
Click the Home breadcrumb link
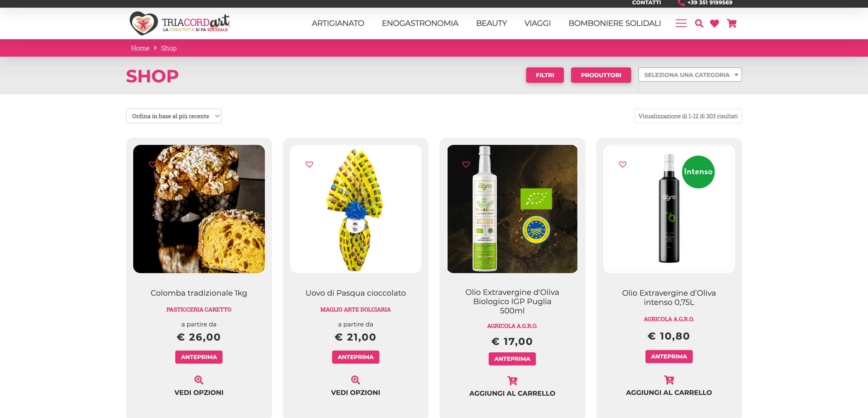(x=140, y=48)
